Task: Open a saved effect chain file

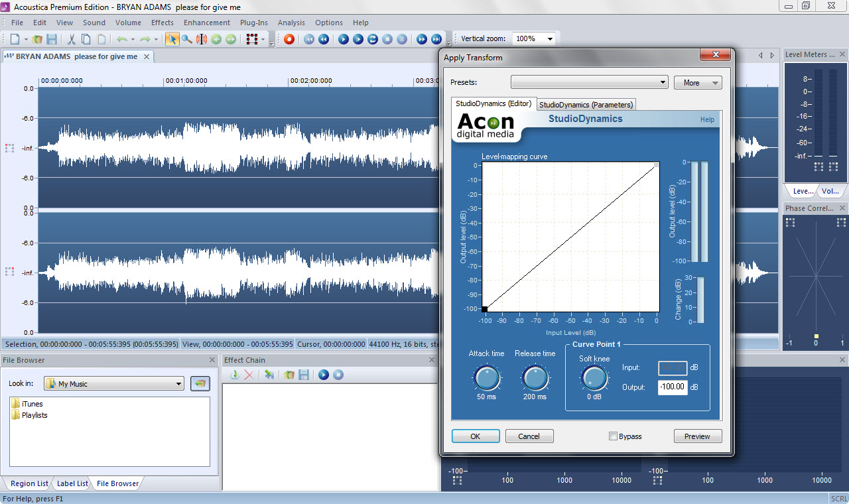Action: tap(289, 375)
